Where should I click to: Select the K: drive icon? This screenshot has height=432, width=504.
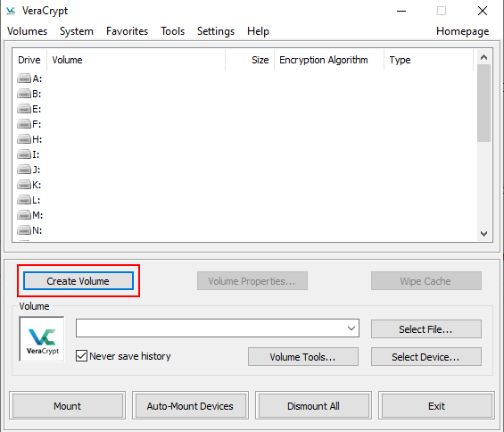(x=24, y=185)
